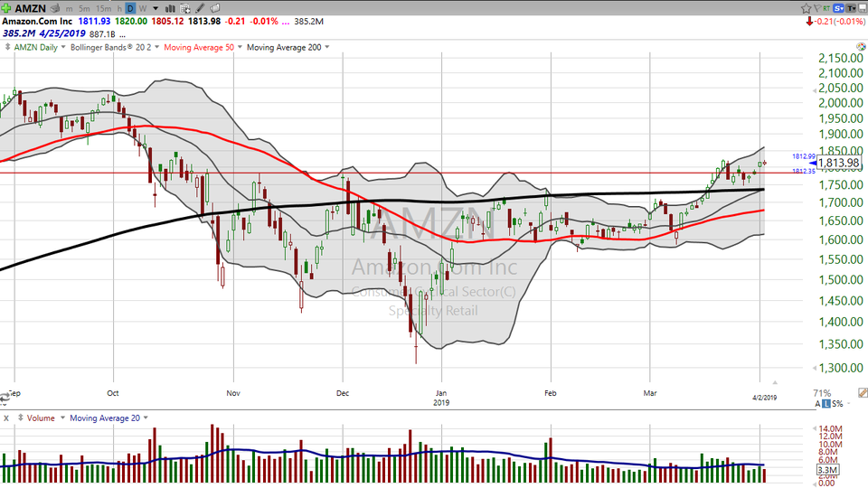Expand Bollinger Bands 20 2 dropdown
The image size is (868, 488).
tap(157, 47)
